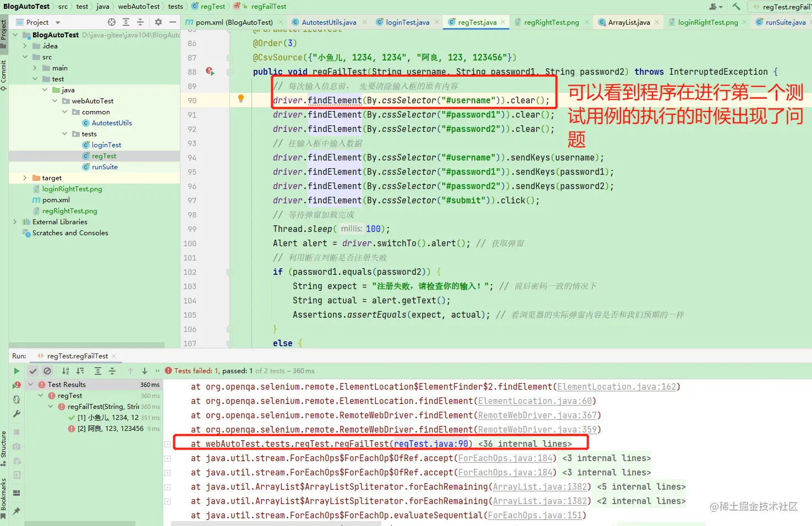
Task: Click the Restore Layout icon in Run sidebar
Action: click(x=17, y=492)
